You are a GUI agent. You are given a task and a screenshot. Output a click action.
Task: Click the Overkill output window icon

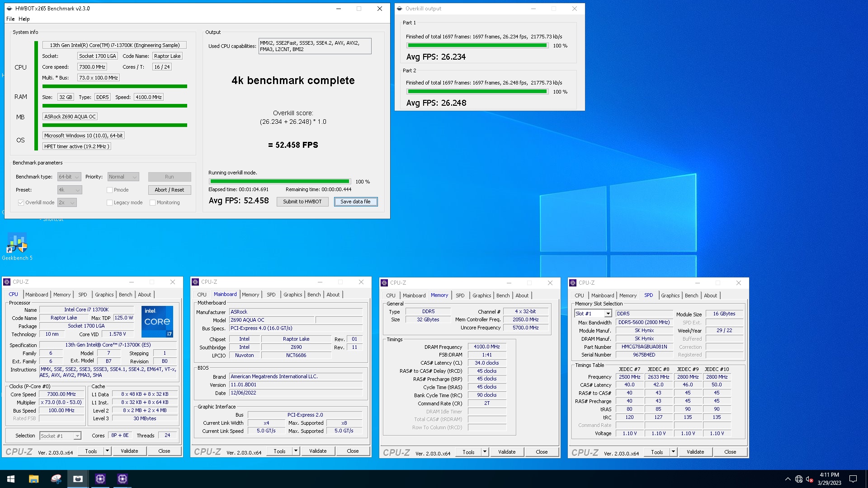pyautogui.click(x=400, y=9)
